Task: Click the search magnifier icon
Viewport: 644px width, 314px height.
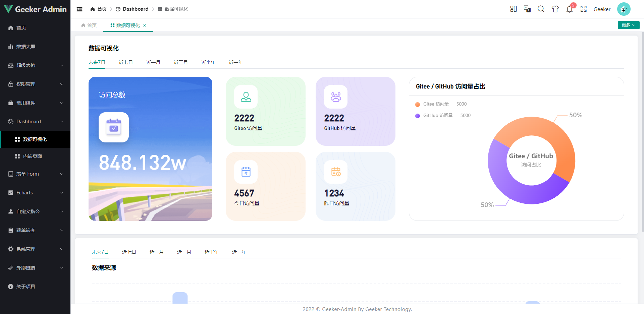Action: [541, 9]
